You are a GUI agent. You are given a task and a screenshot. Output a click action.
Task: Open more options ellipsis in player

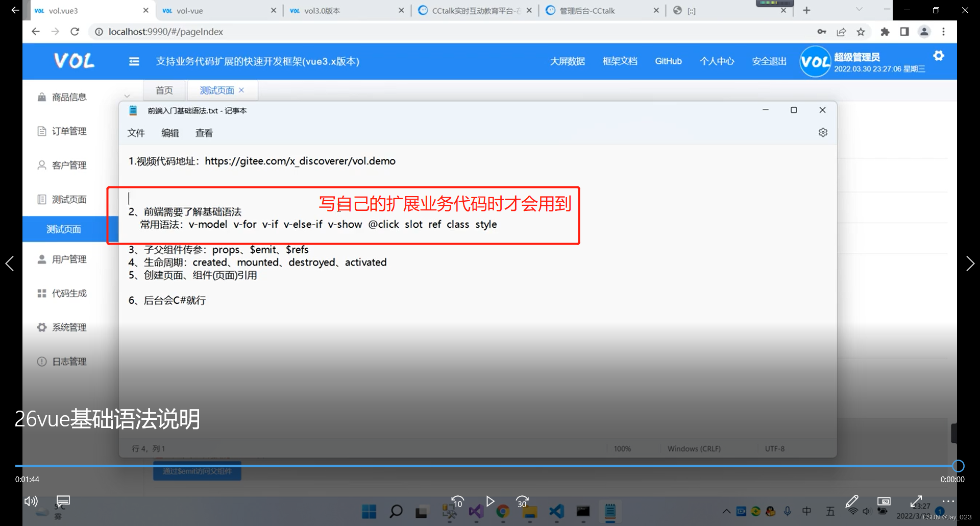(948, 501)
